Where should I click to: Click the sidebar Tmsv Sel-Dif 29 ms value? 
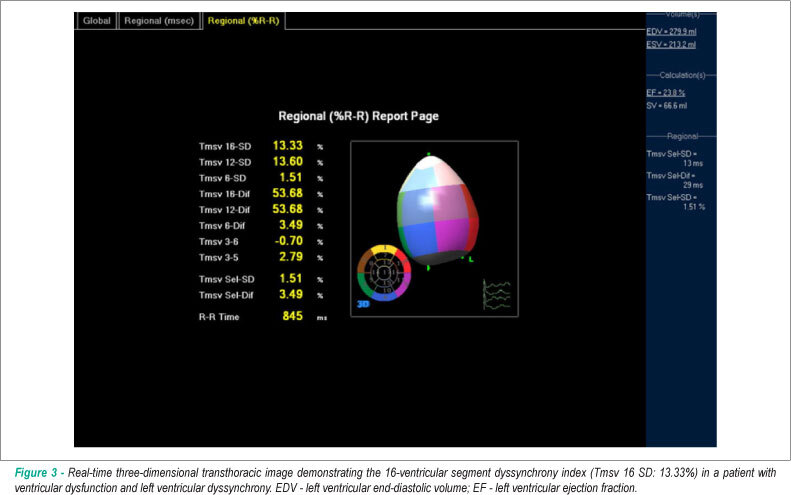(693, 185)
